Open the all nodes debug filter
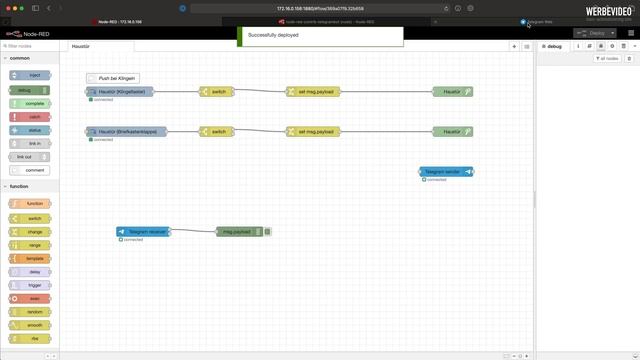The image size is (640, 360). (607, 59)
